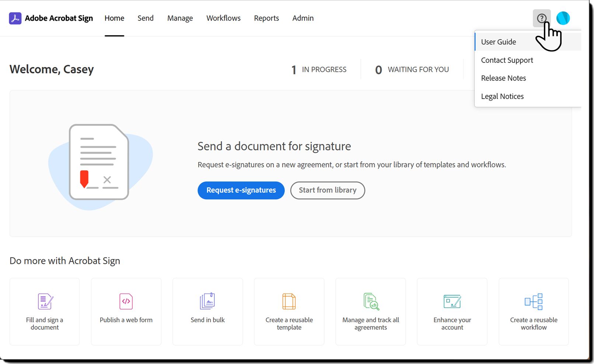
Task: Open Manage and track all agreements label
Action: click(x=371, y=324)
